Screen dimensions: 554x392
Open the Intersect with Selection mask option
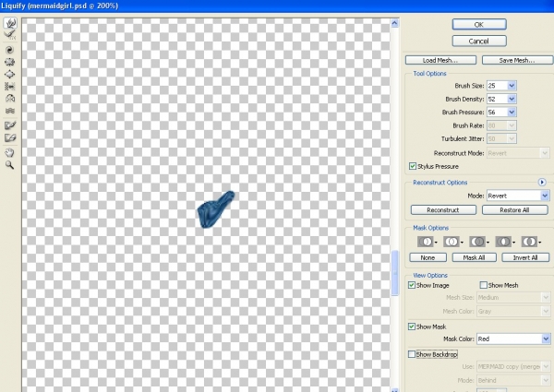[x=505, y=242]
